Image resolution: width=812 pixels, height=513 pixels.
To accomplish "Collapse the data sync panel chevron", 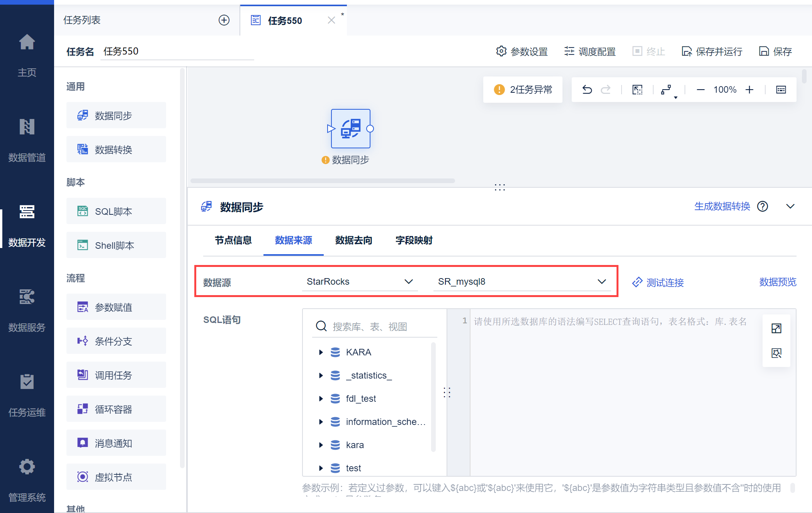I will 790,207.
